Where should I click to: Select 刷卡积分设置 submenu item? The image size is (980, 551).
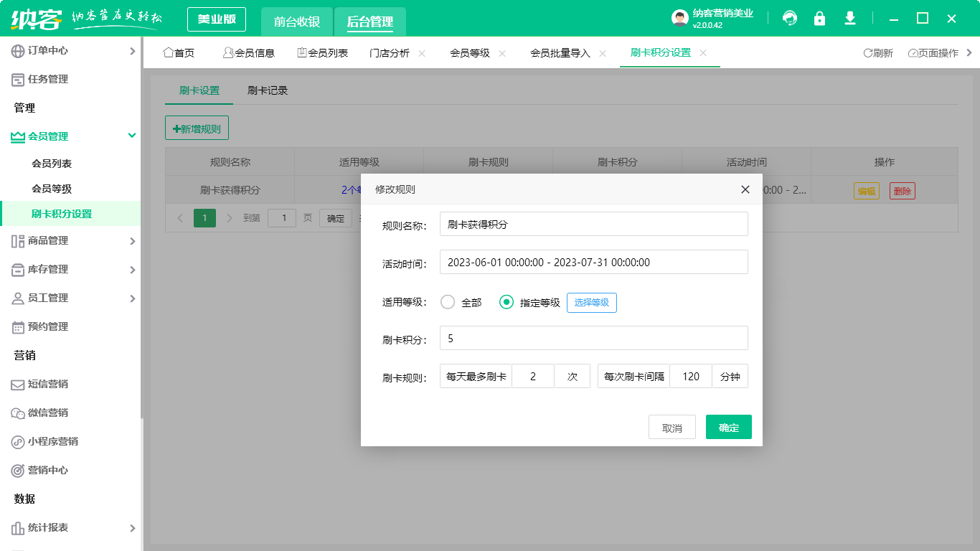point(70,214)
